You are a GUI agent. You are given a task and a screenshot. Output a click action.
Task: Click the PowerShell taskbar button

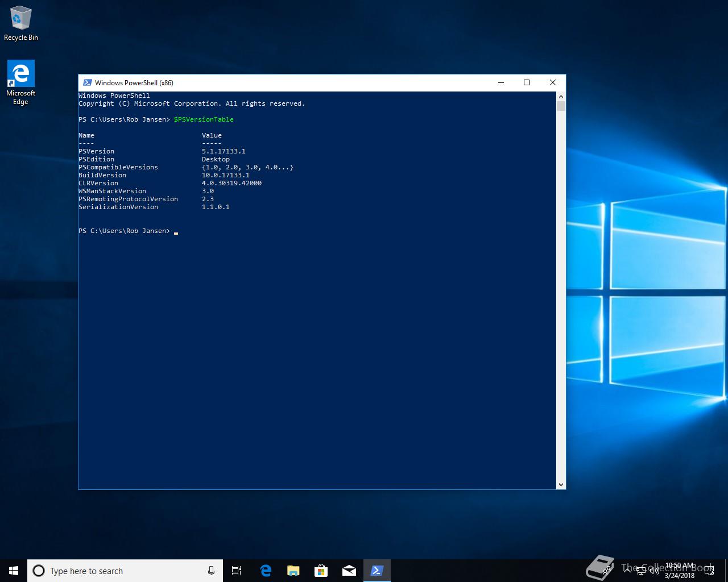pos(377,571)
